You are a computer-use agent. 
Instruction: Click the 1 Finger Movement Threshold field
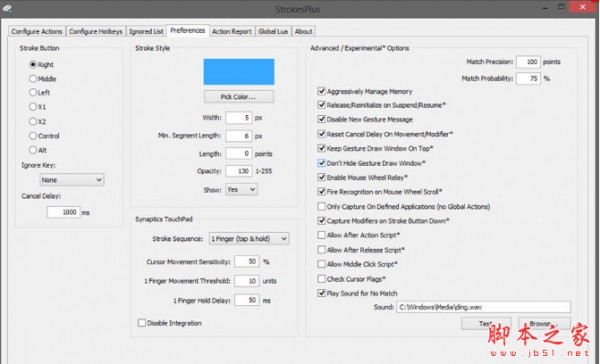tap(247, 281)
